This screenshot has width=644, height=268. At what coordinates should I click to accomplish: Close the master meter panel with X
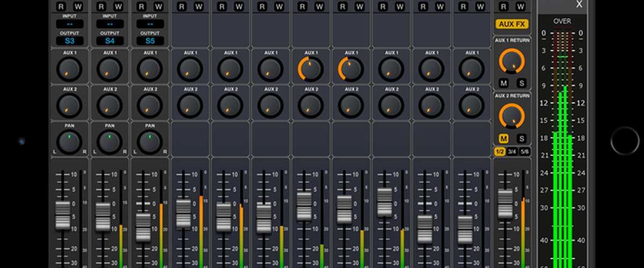click(x=579, y=5)
